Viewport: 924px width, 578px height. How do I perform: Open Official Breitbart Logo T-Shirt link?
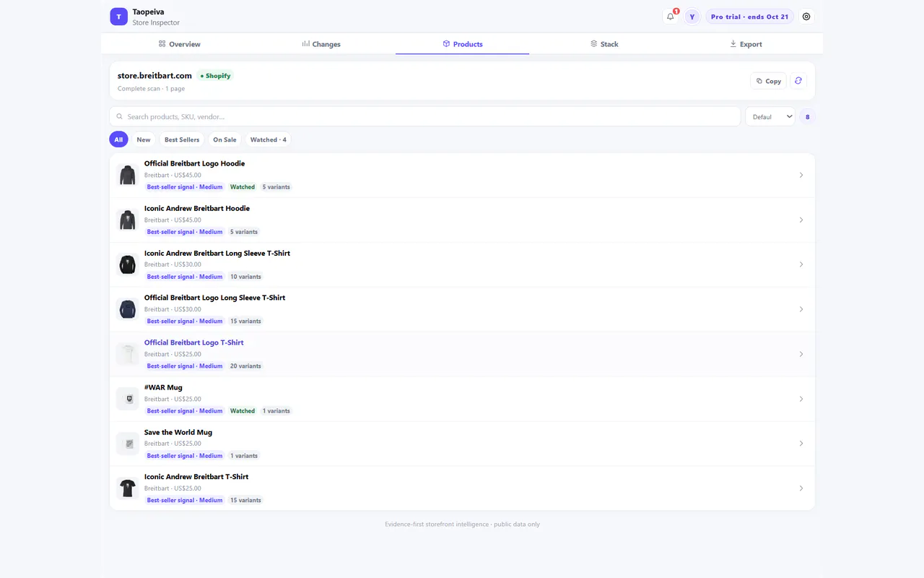pyautogui.click(x=193, y=342)
